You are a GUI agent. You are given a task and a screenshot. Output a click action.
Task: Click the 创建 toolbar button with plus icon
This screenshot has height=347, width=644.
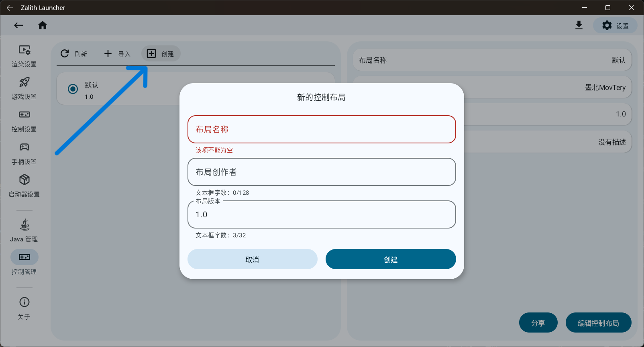tap(161, 54)
